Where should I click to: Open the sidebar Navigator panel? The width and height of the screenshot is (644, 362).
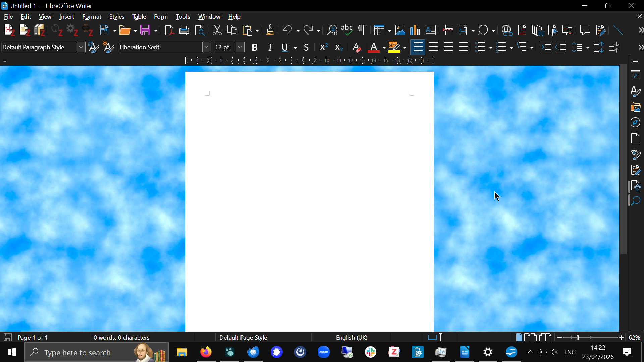tap(636, 123)
